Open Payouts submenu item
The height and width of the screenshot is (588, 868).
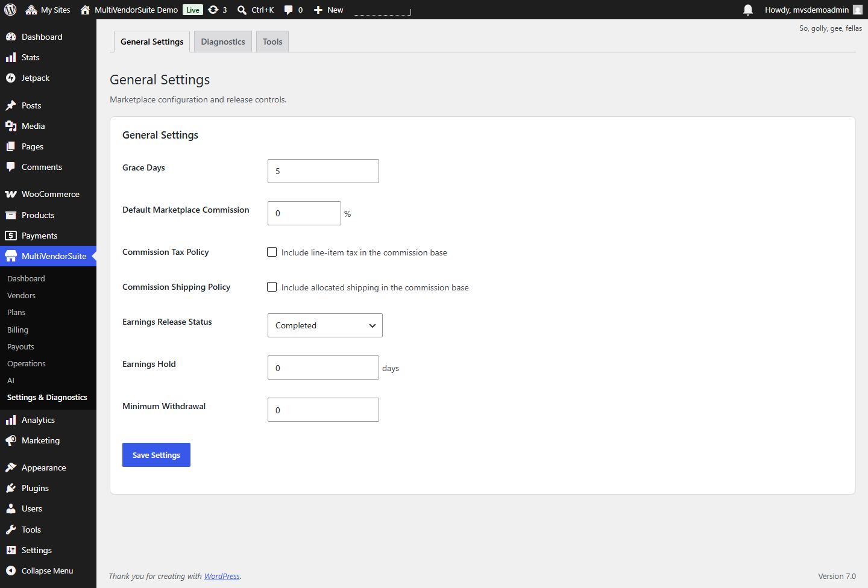click(x=20, y=346)
